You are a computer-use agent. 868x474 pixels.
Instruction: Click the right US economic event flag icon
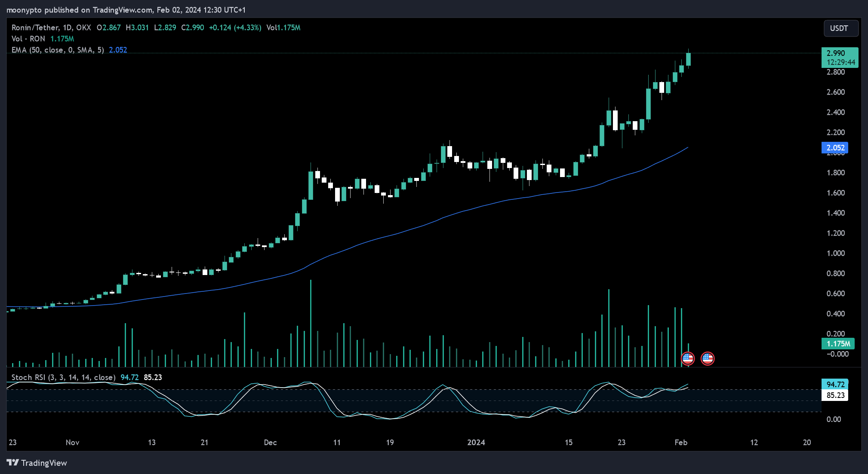[708, 358]
